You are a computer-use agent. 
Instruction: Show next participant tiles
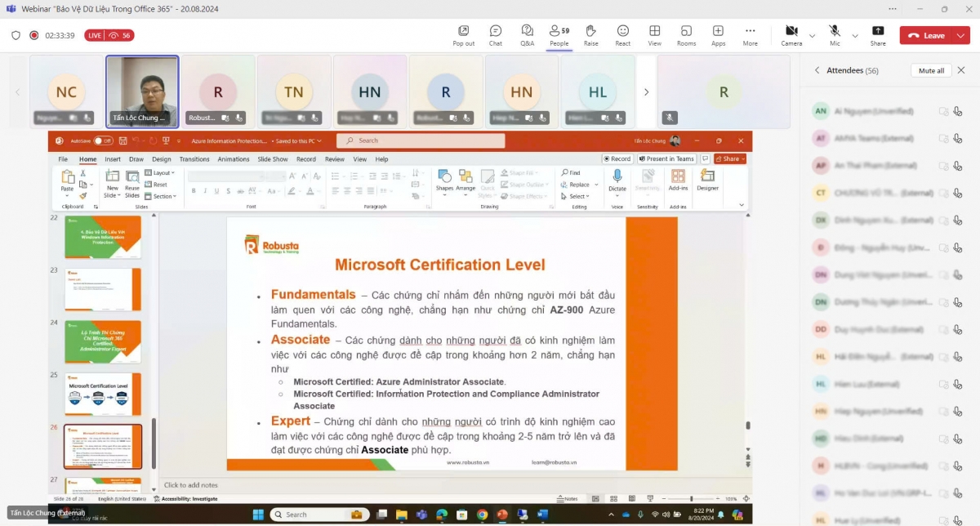pos(646,92)
